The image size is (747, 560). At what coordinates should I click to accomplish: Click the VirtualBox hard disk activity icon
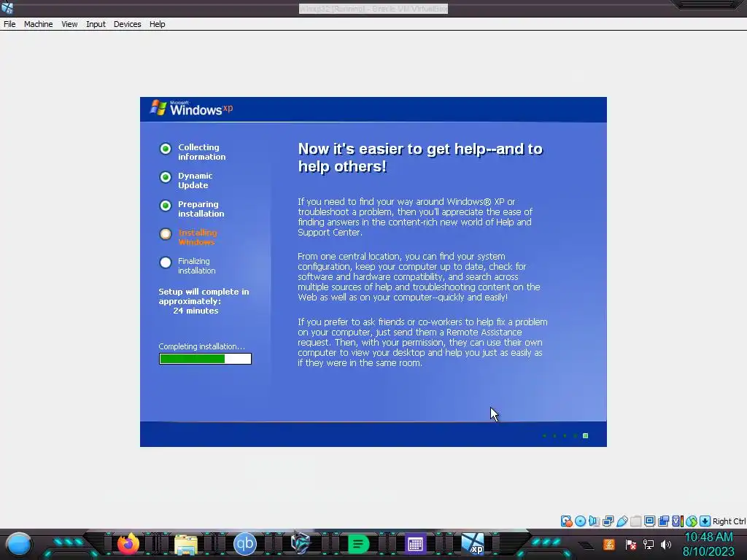[x=566, y=521]
